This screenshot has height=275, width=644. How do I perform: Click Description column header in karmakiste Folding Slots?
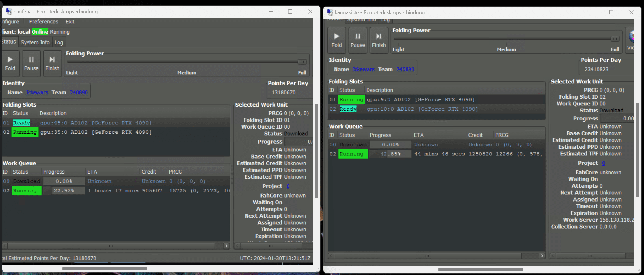tap(455, 90)
